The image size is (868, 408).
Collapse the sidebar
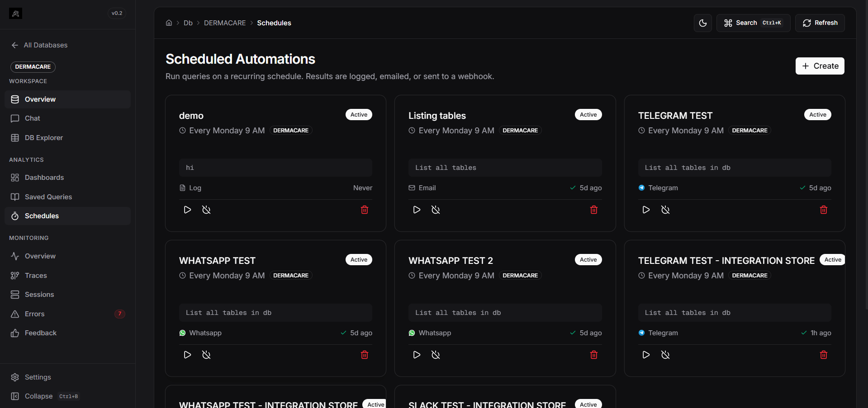coord(67,396)
